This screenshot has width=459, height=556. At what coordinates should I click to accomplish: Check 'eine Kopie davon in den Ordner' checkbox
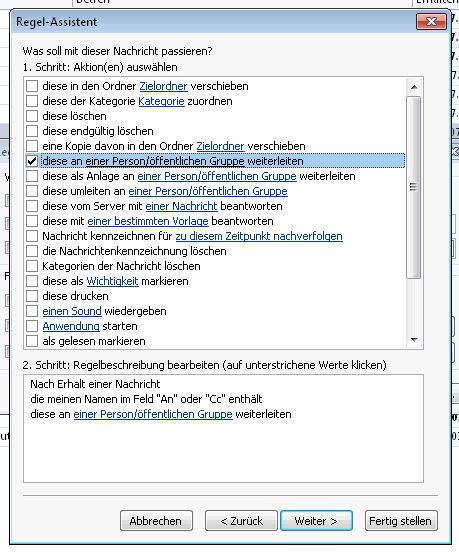click(32, 146)
